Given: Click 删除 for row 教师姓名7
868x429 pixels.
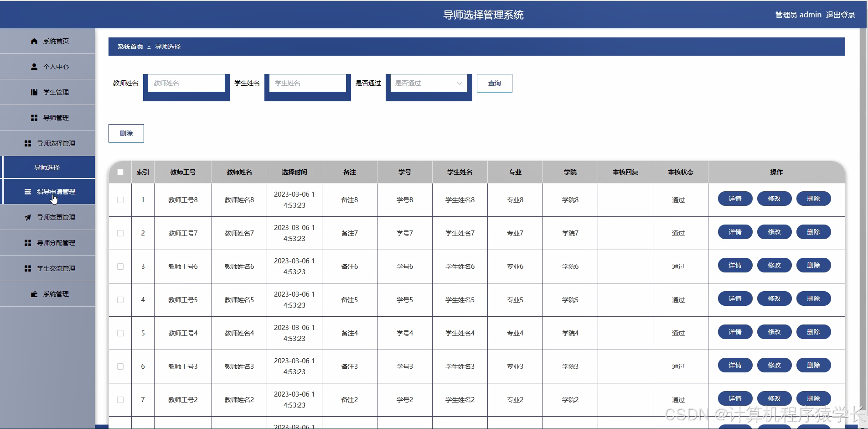Looking at the screenshot, I should [813, 232].
